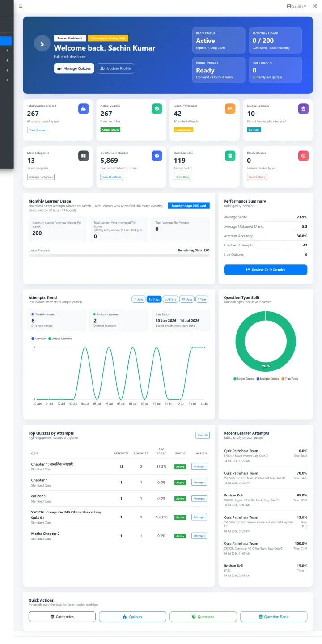Click Active status badge for GK 2025
The width and height of the screenshot is (322, 644).
click(x=180, y=499)
